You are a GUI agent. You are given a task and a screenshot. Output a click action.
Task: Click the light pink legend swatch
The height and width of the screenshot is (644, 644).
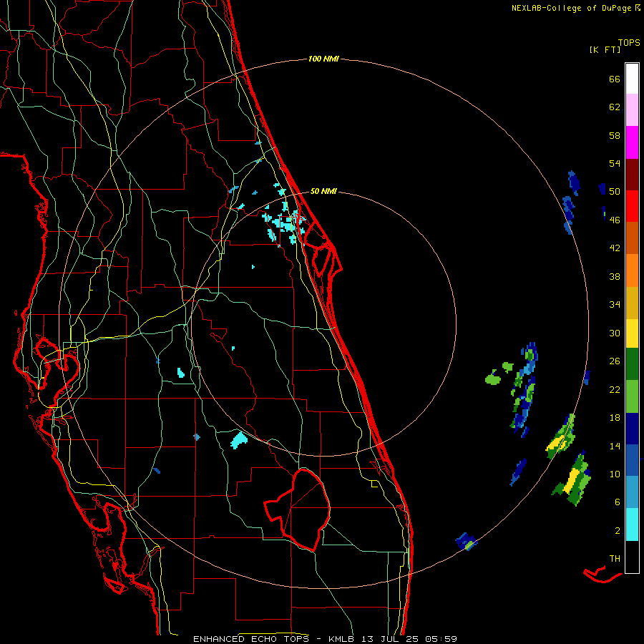click(x=632, y=109)
